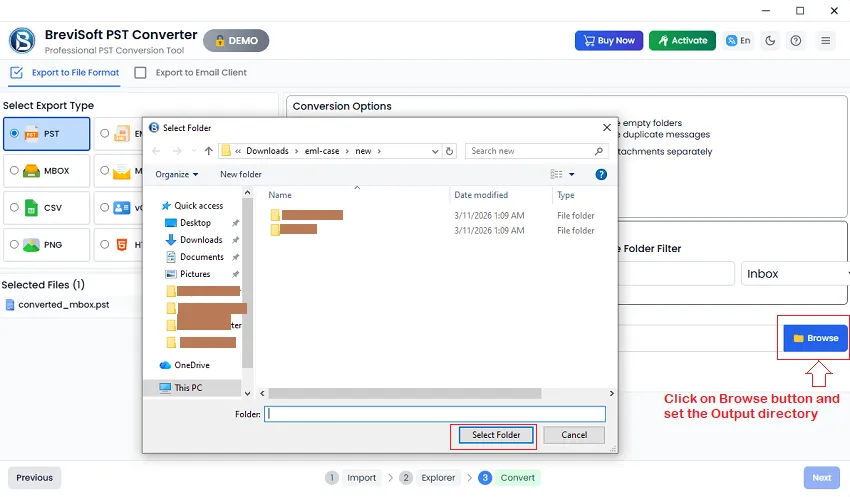The width and height of the screenshot is (850, 497).
Task: Click the BreviSoft logo icon
Action: coord(22,41)
